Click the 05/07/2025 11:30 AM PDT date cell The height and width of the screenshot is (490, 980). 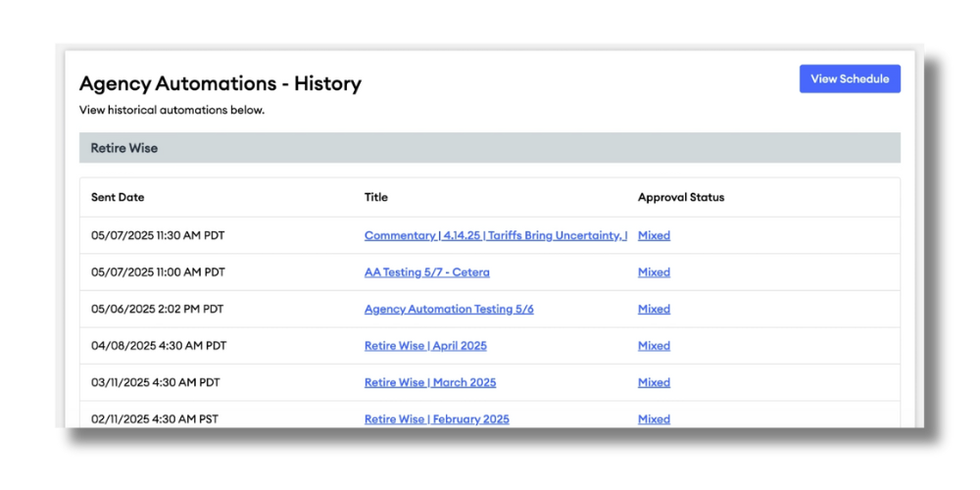click(158, 235)
